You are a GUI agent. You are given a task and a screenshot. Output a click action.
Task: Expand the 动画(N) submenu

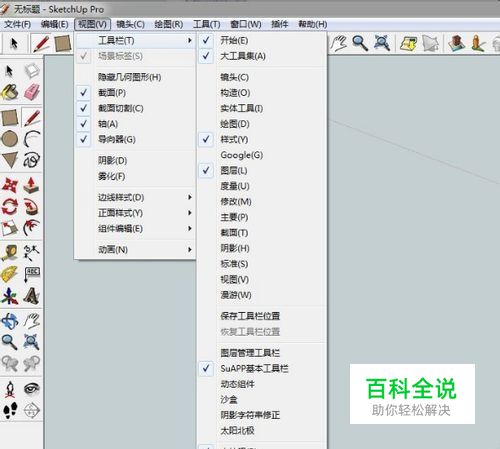click(x=135, y=250)
